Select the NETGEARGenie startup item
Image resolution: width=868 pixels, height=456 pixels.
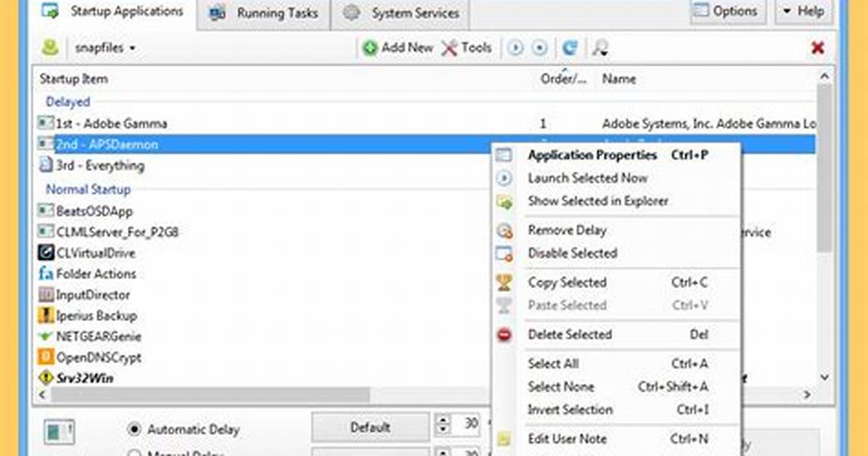(99, 337)
